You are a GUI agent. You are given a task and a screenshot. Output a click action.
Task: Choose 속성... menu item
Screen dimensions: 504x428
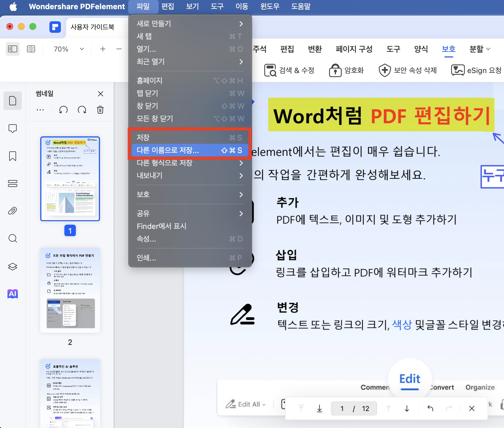coord(190,239)
